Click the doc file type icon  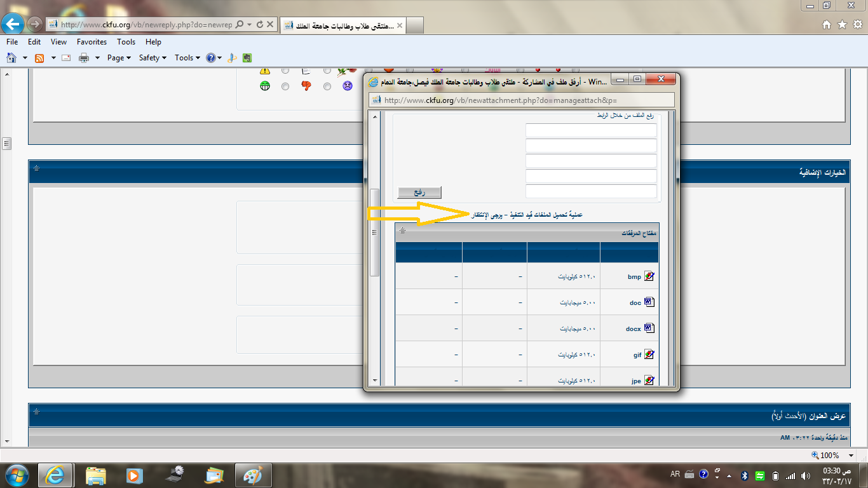coord(649,302)
